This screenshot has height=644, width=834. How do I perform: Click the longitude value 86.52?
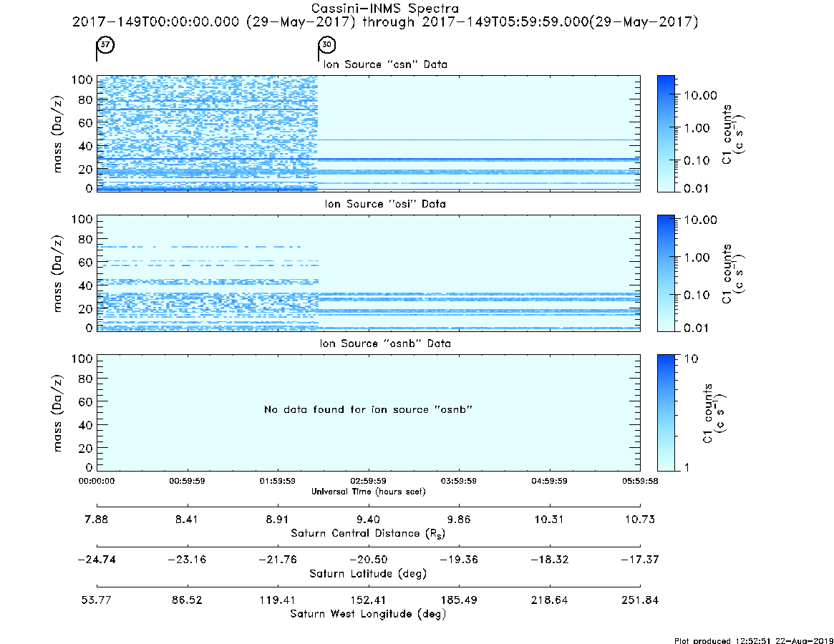[187, 600]
